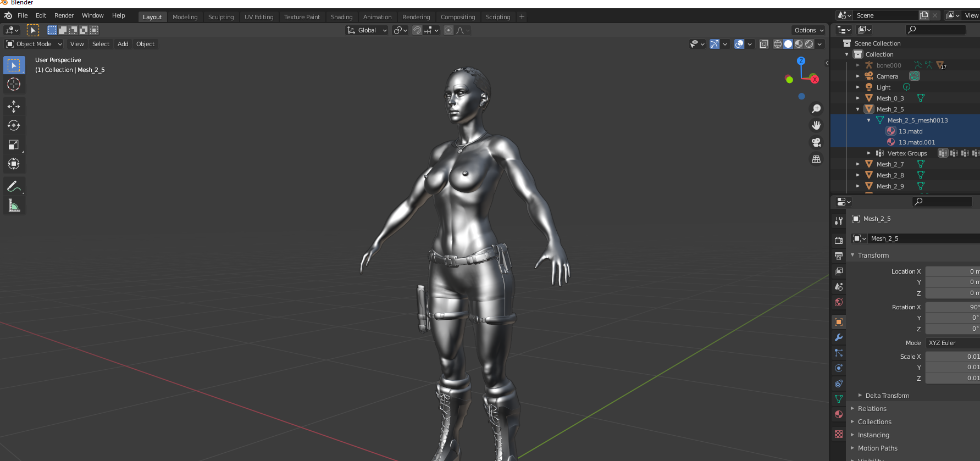Open the viewport View menu
Image resolution: width=980 pixels, height=461 pixels.
pyautogui.click(x=77, y=44)
